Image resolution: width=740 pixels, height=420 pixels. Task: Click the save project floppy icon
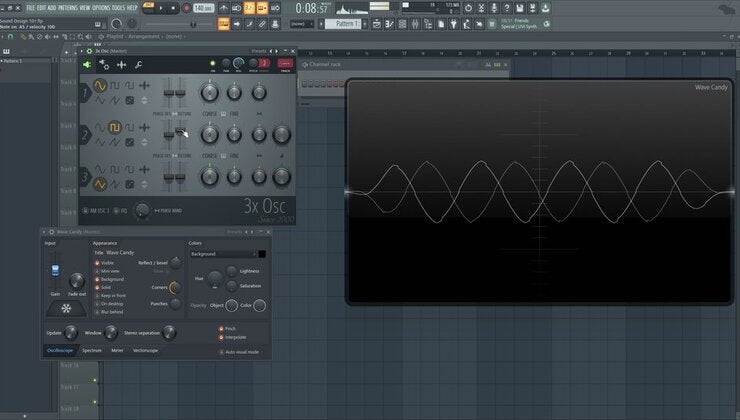520,8
